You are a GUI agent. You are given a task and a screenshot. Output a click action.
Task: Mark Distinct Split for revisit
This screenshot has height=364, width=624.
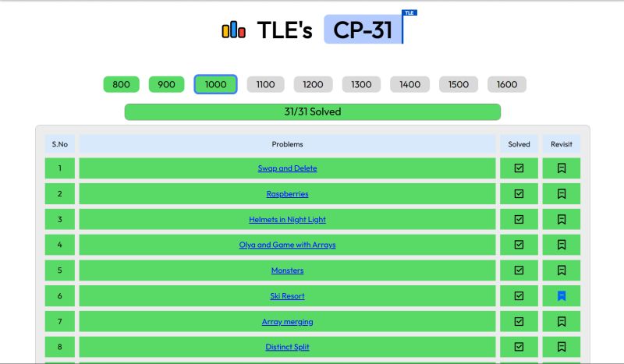(562, 347)
